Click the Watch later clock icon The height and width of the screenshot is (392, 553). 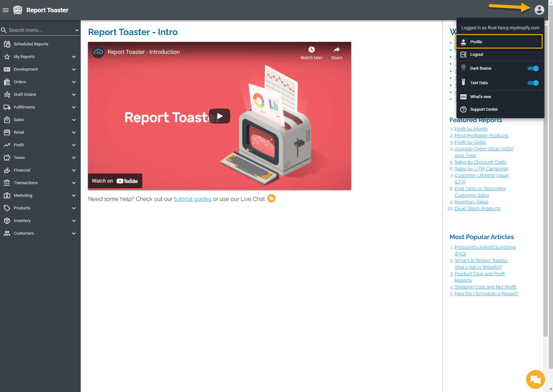click(311, 50)
